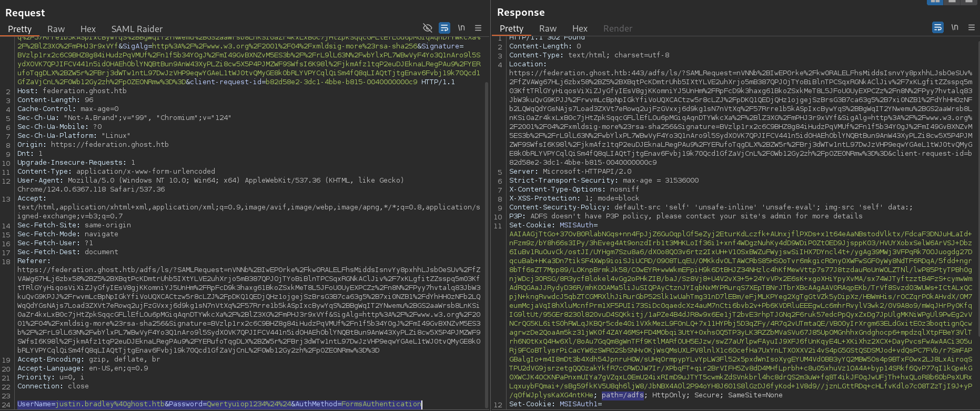Image resolution: width=980 pixels, height=411 pixels.
Task: Click the Sec-Ch-Ua-Mobile: ?0 header
Action: (x=59, y=126)
